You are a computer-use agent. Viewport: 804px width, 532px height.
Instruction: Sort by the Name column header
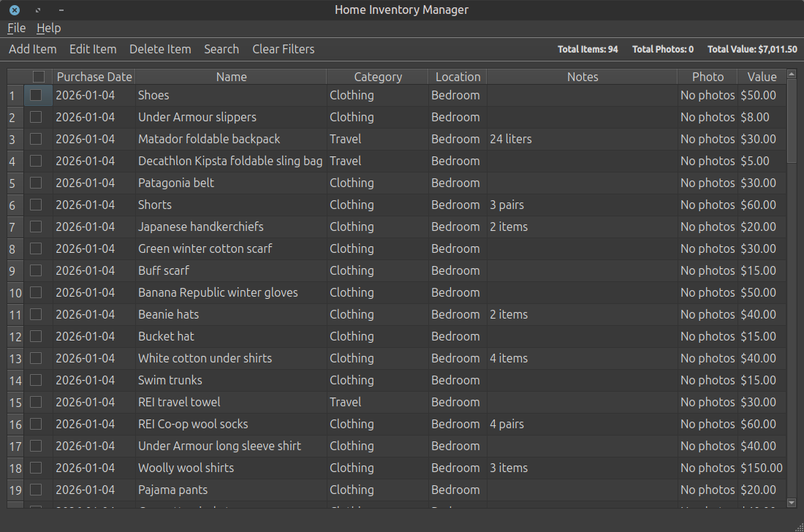231,76
